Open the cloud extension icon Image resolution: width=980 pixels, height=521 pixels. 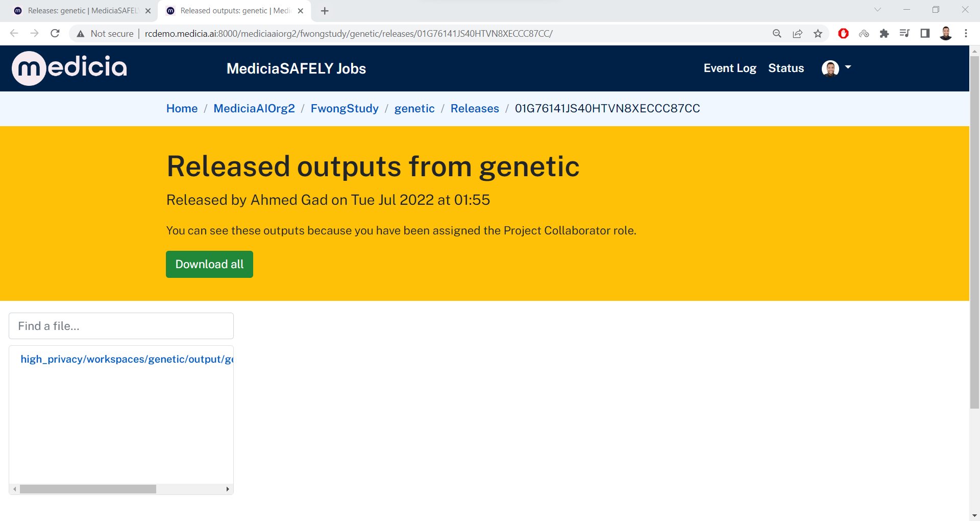pos(864,34)
